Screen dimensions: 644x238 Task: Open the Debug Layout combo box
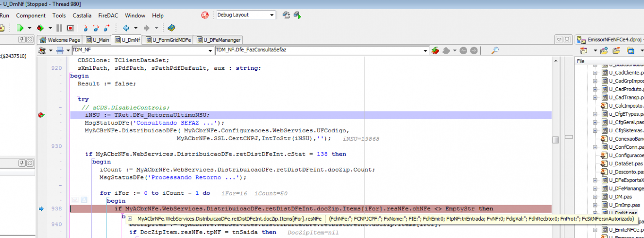click(245, 15)
